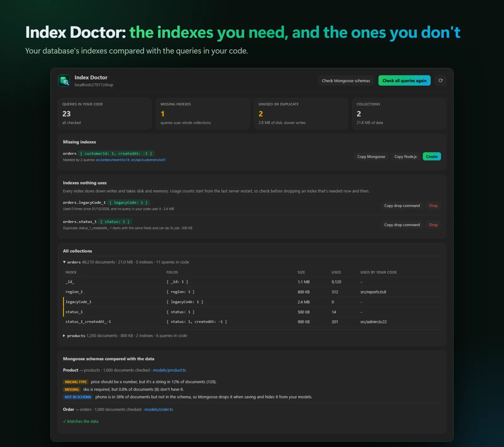
Task: Open models/product.ts link
Action: (169, 370)
